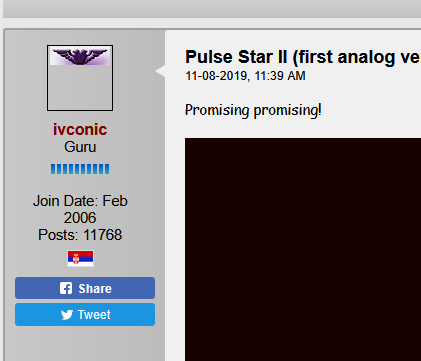Open ivconic's avatar image
Viewport: 421px width, 361px height.
coord(80,78)
